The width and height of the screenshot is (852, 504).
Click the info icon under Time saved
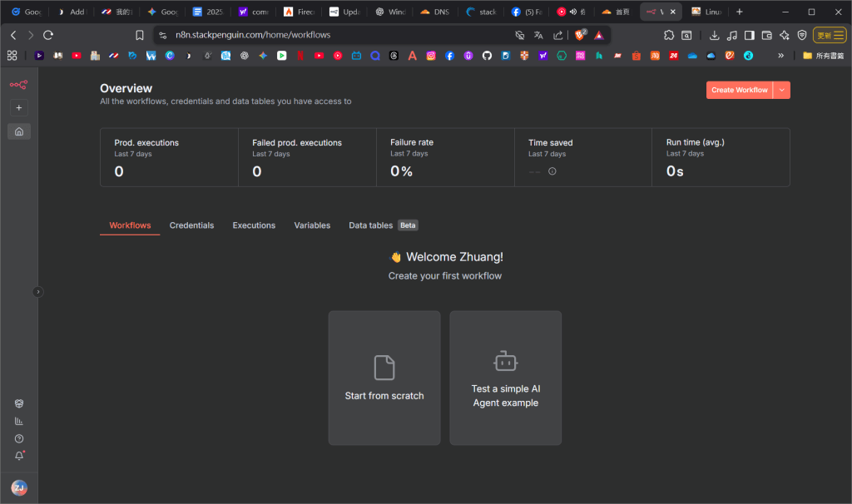pos(552,171)
